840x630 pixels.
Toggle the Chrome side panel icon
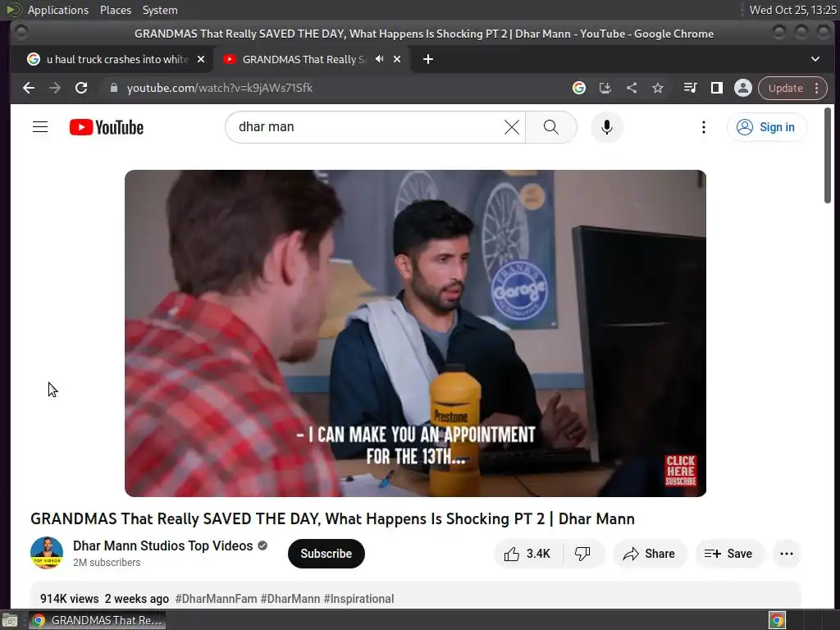(x=716, y=88)
